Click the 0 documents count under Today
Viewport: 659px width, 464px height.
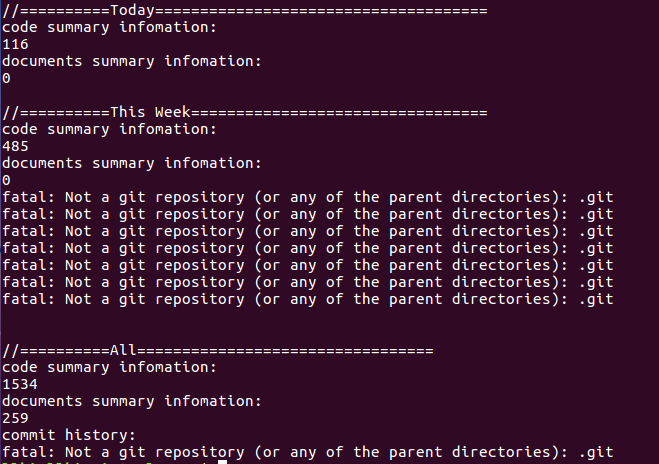pyautogui.click(x=7, y=78)
